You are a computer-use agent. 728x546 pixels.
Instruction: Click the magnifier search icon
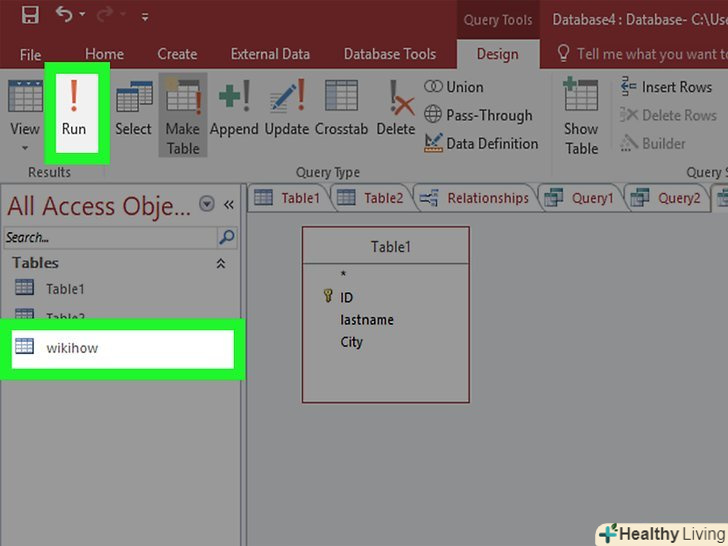coord(227,237)
